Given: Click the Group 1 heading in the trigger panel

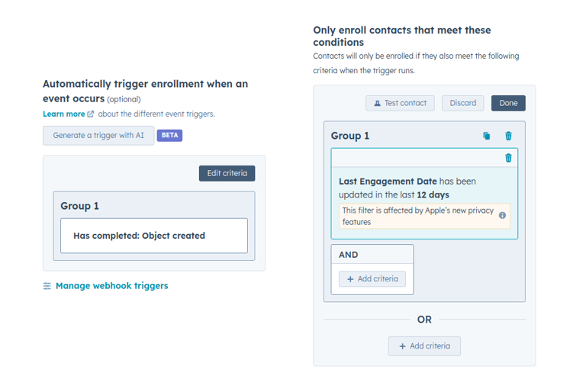Looking at the screenshot, I should [x=80, y=206].
